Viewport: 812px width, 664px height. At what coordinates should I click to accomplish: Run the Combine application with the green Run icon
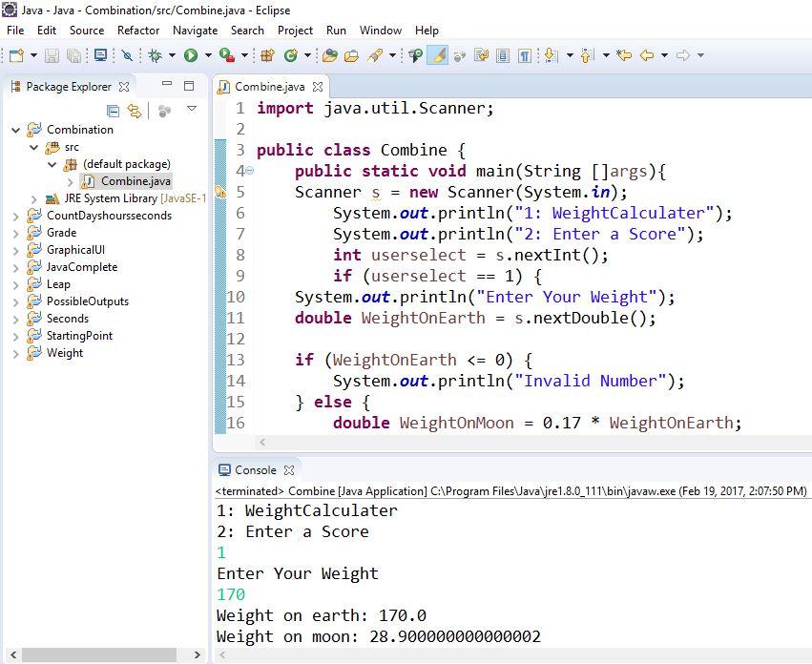(191, 55)
